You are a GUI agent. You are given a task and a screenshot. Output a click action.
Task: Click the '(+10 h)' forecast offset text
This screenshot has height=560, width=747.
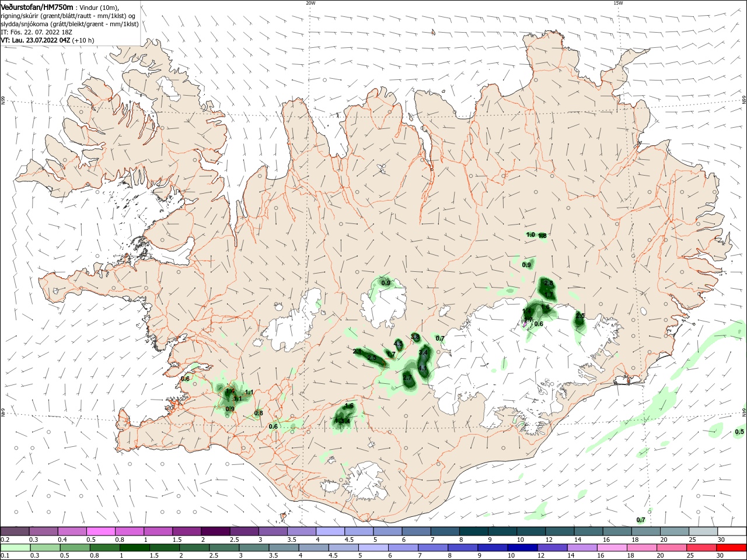(83, 40)
